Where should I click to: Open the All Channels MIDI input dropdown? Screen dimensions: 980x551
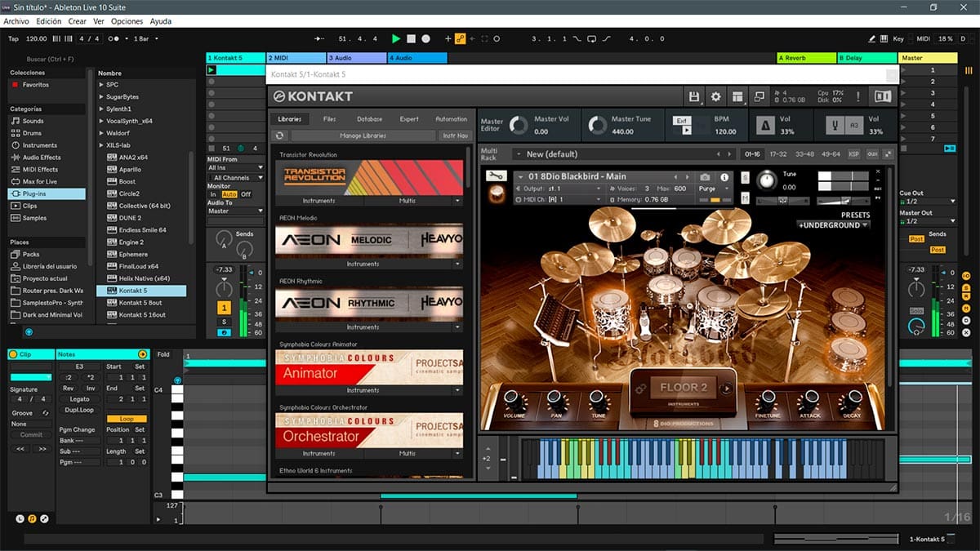click(236, 177)
